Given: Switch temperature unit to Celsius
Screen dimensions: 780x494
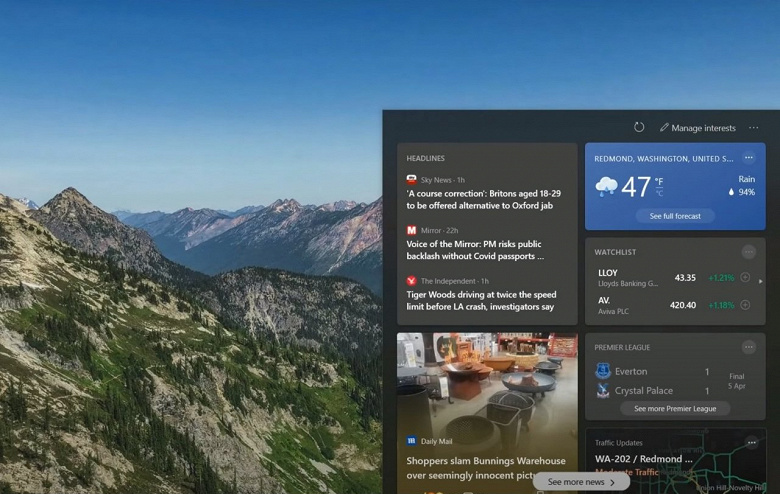Looking at the screenshot, I should click(659, 193).
